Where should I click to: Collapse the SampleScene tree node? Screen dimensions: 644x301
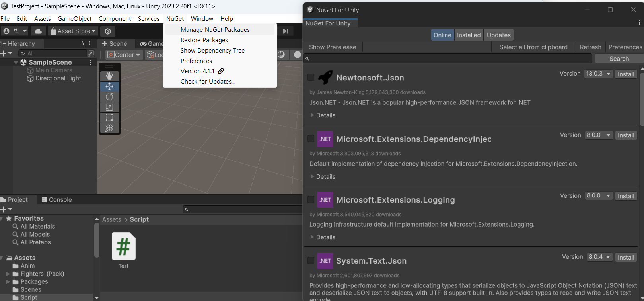pos(16,63)
